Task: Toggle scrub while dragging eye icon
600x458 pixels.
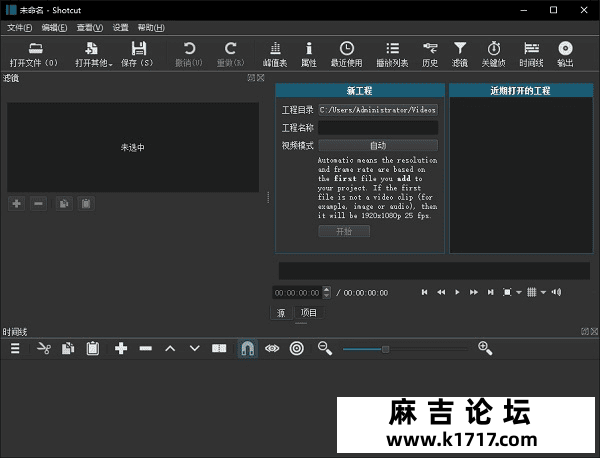Action: click(272, 349)
